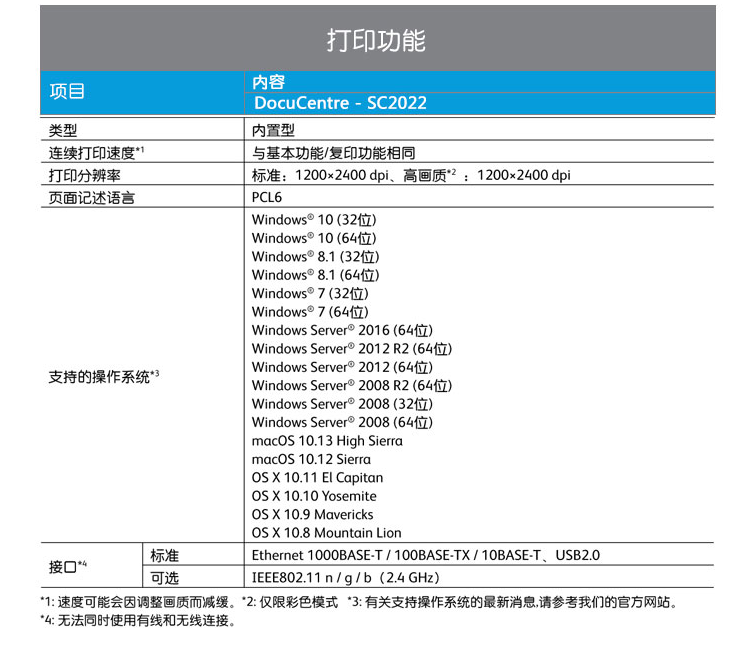Click footnote *1 about 速度可能会因调整画质而减缓
This screenshot has height=650, width=750.
[138, 602]
